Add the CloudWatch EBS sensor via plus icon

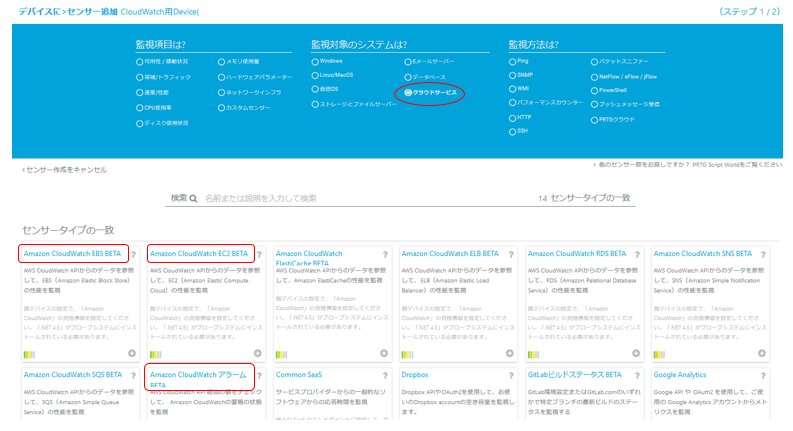pyautogui.click(x=132, y=353)
